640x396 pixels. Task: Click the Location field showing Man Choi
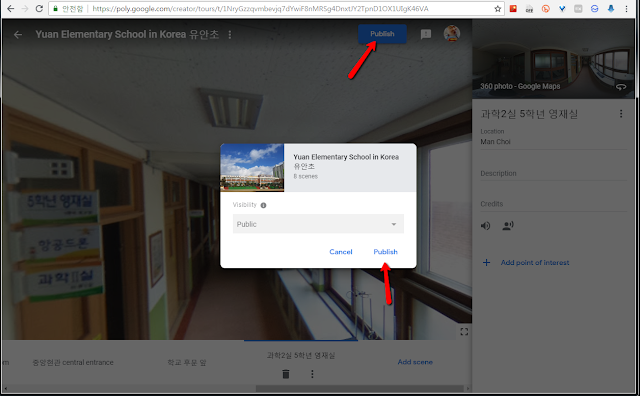[553, 142]
